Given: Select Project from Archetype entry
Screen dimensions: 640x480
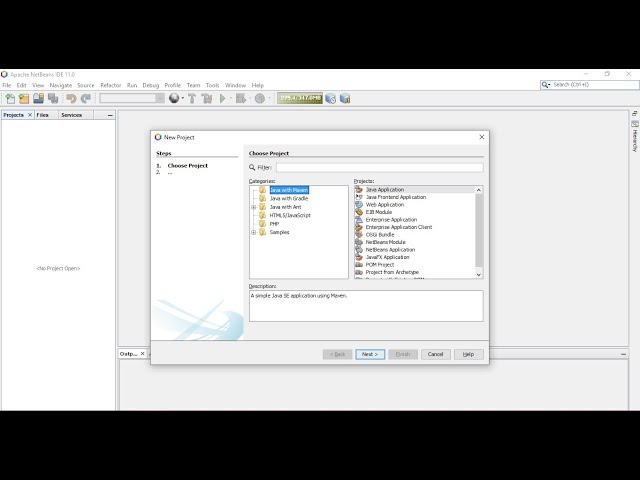Looking at the screenshot, I should [392, 272].
